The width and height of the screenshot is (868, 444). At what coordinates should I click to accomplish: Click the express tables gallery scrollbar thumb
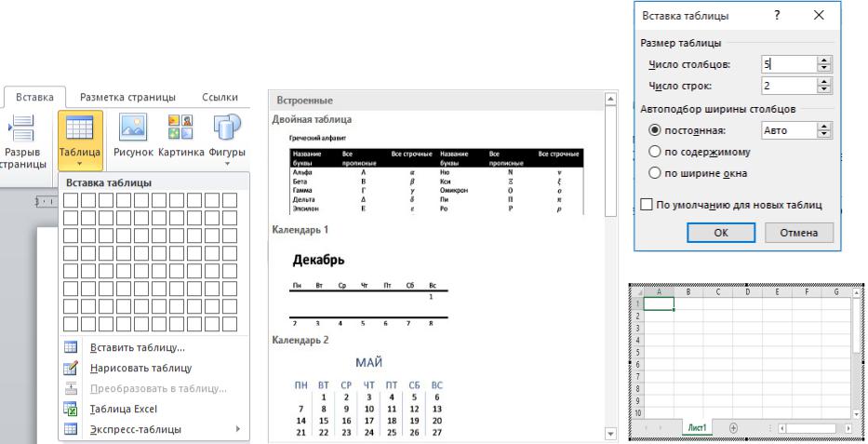click(610, 160)
